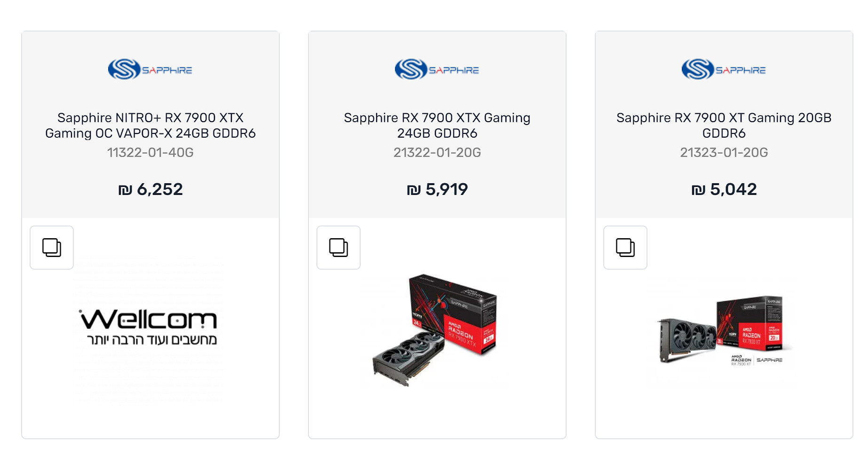The height and width of the screenshot is (451, 868).
Task: Open Sapphire NITRO+ RX 7900 XTX title link
Action: coord(150,125)
